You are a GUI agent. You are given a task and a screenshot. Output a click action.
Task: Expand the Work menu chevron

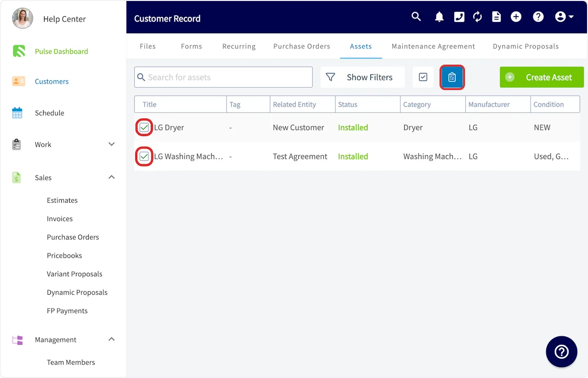click(x=112, y=144)
